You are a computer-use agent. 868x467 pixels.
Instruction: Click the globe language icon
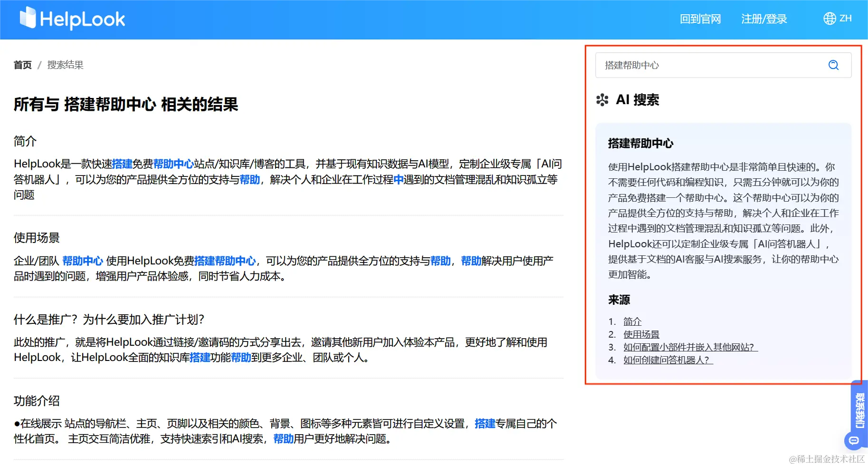click(x=830, y=19)
